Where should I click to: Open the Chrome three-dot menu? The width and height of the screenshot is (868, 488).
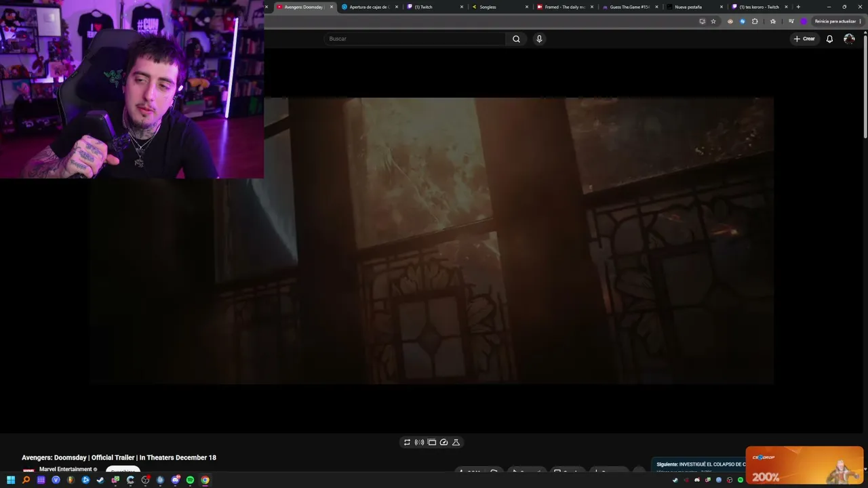pyautogui.click(x=861, y=21)
